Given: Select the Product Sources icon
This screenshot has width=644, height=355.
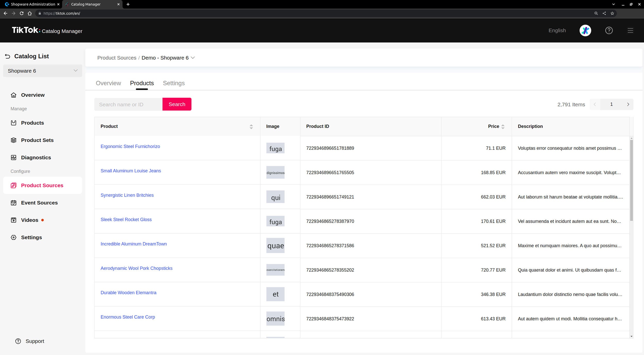Looking at the screenshot, I should (14, 185).
